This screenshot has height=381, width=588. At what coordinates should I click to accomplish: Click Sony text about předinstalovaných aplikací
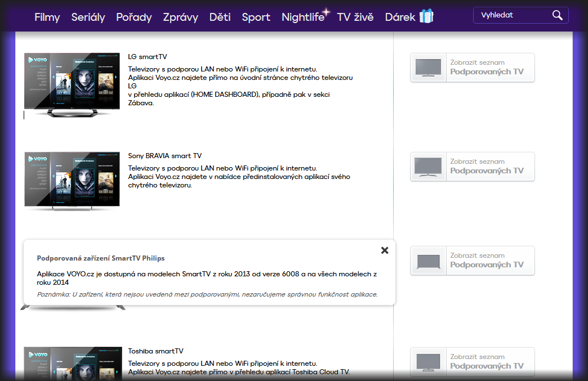tap(239, 181)
